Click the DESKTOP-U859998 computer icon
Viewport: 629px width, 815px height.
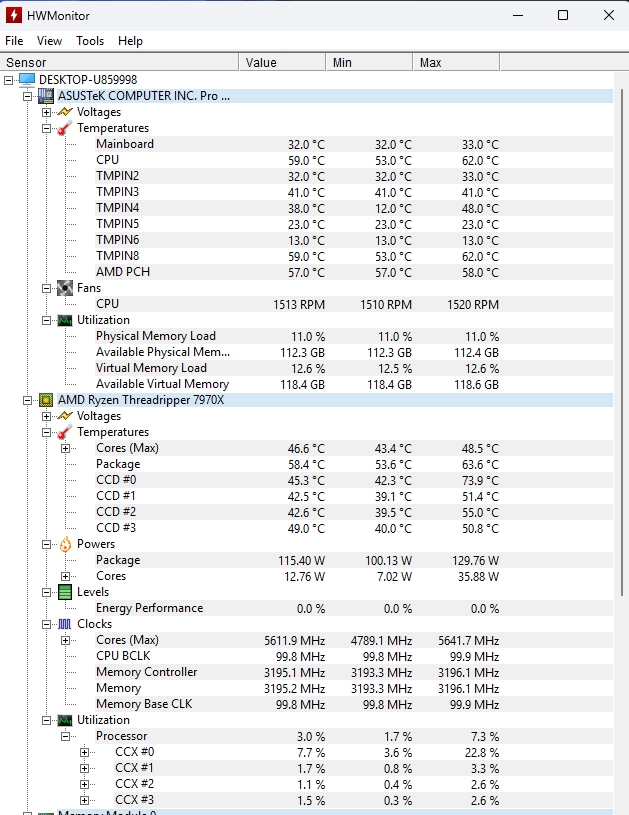(x=27, y=80)
